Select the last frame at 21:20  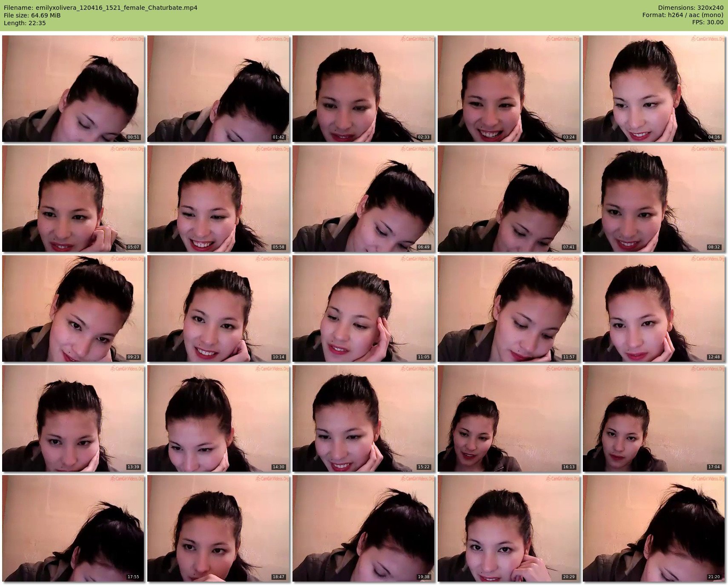coord(653,528)
